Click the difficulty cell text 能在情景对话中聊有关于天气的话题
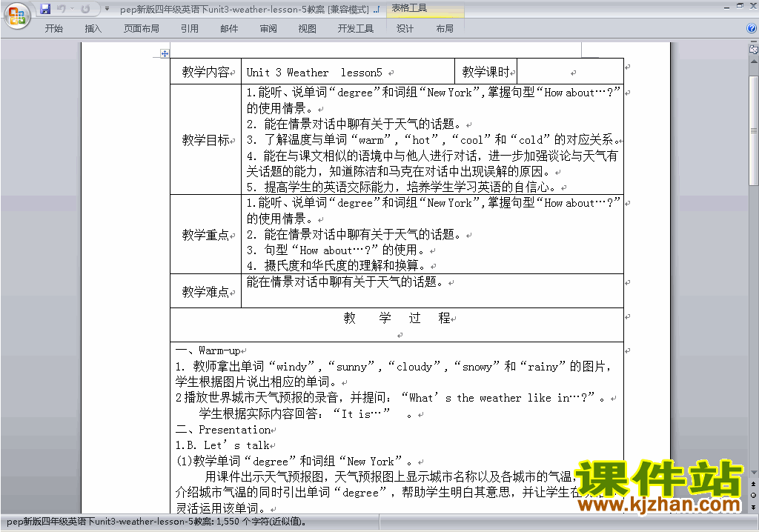Image resolution: width=759 pixels, height=532 pixels. (345, 282)
